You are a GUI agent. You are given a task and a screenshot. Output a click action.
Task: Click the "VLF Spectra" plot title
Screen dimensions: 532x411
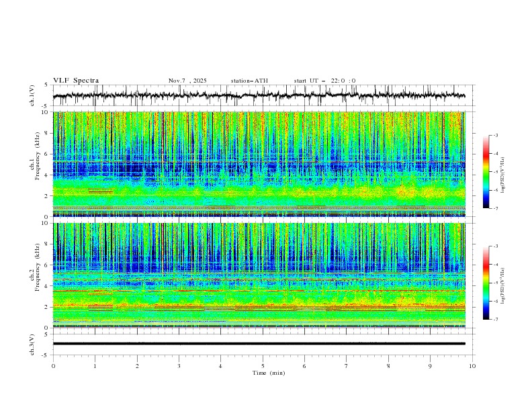pos(76,81)
